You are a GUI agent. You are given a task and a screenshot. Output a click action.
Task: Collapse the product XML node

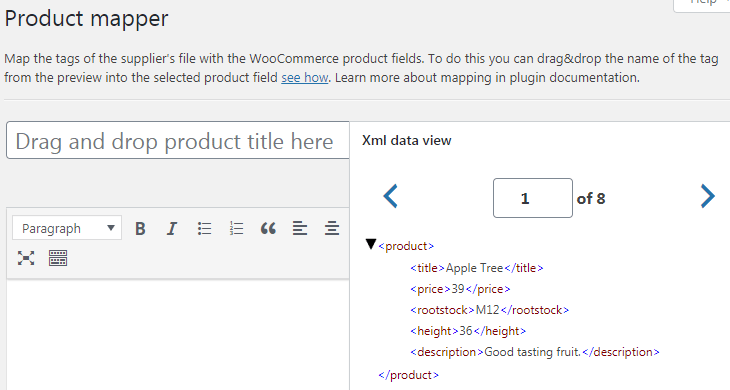(371, 244)
